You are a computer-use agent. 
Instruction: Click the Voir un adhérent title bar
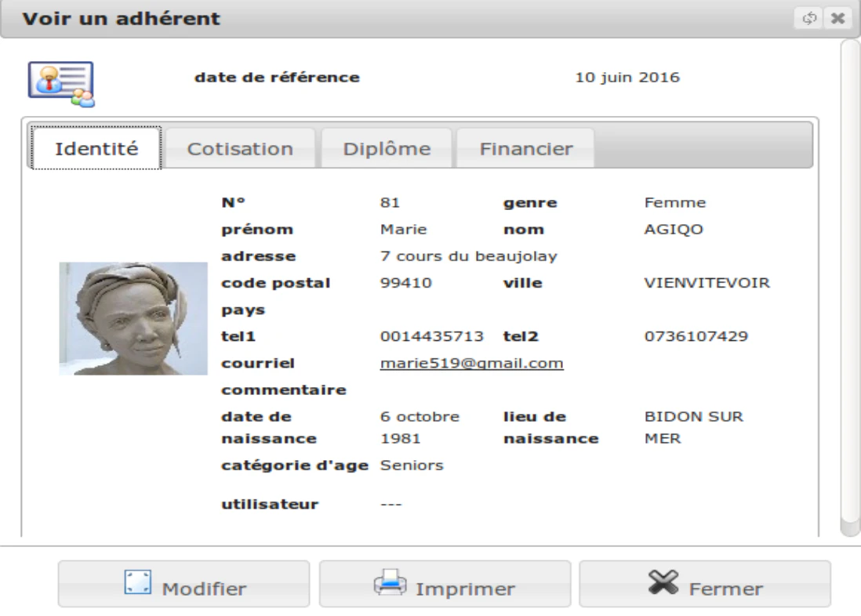click(x=395, y=19)
